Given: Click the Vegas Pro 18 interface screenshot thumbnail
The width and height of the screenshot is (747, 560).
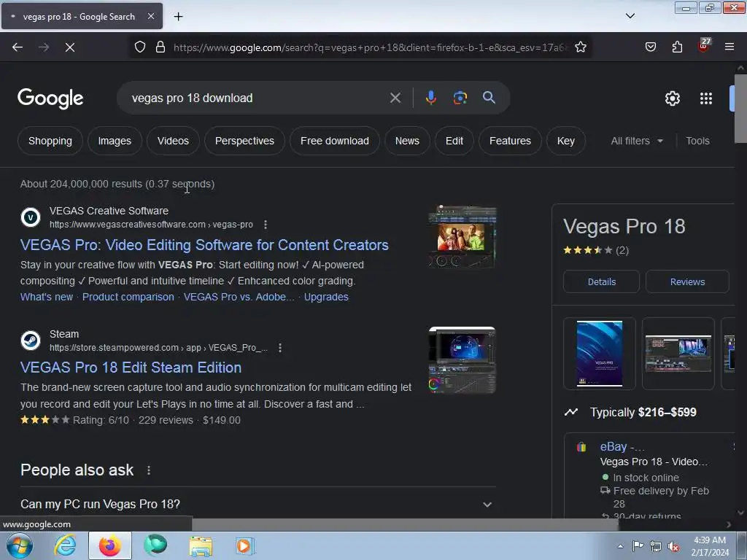Looking at the screenshot, I should pyautogui.click(x=678, y=354).
